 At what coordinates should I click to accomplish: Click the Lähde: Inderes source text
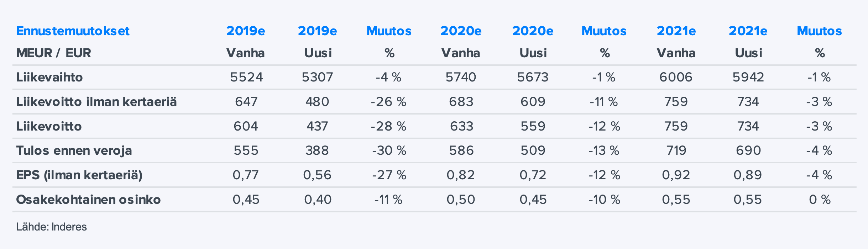tap(51, 227)
